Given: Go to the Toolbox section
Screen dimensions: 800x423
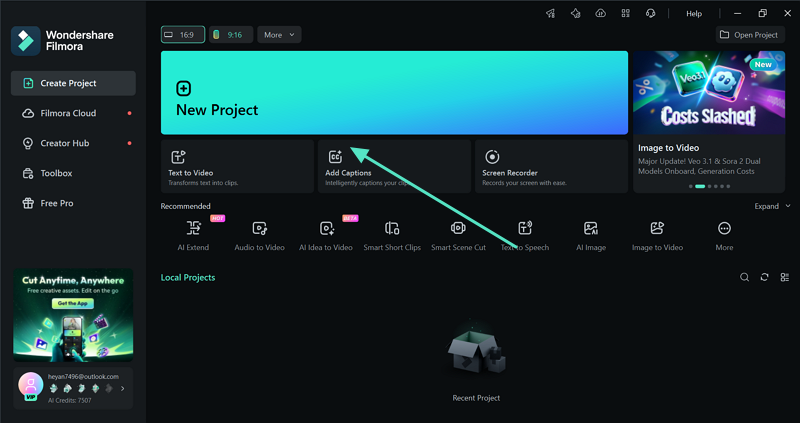Looking at the screenshot, I should pyautogui.click(x=56, y=173).
